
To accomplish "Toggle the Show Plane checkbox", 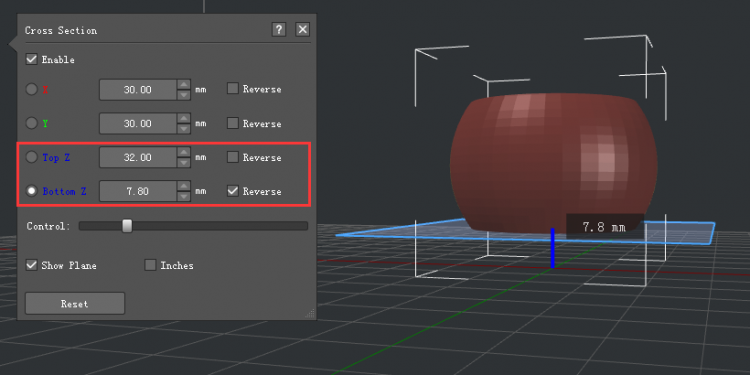I will tap(32, 265).
